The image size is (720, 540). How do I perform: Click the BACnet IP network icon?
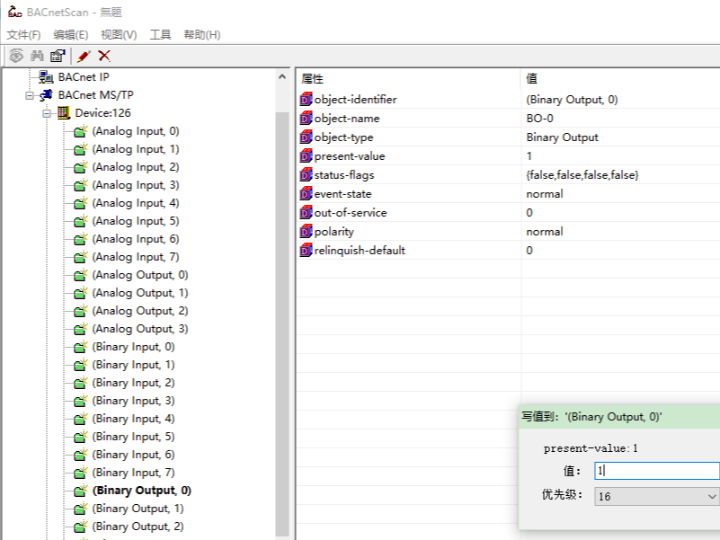pos(45,77)
